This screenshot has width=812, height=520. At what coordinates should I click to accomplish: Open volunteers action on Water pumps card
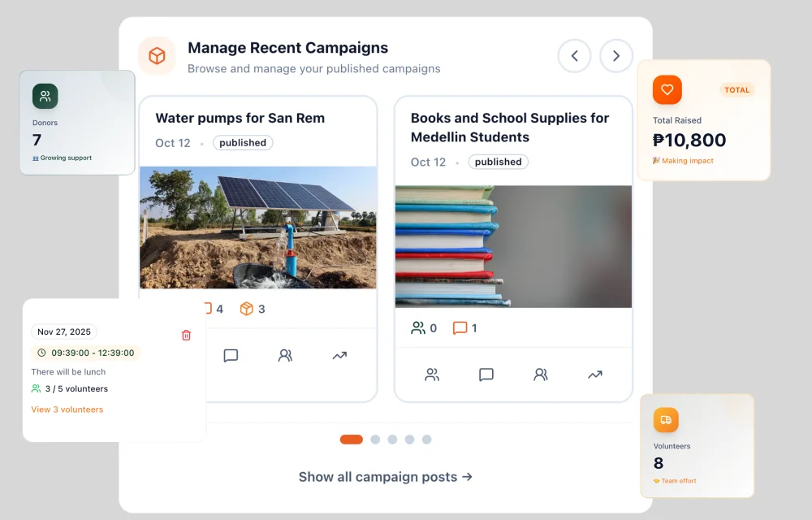(x=285, y=355)
